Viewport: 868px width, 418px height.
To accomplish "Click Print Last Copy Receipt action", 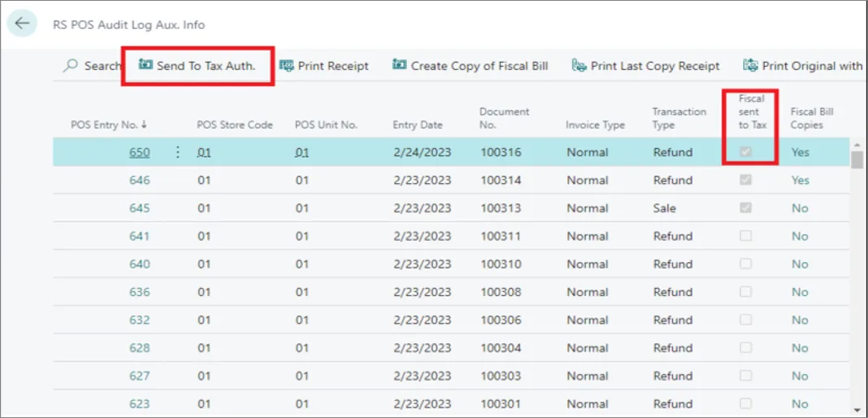I will coord(645,66).
